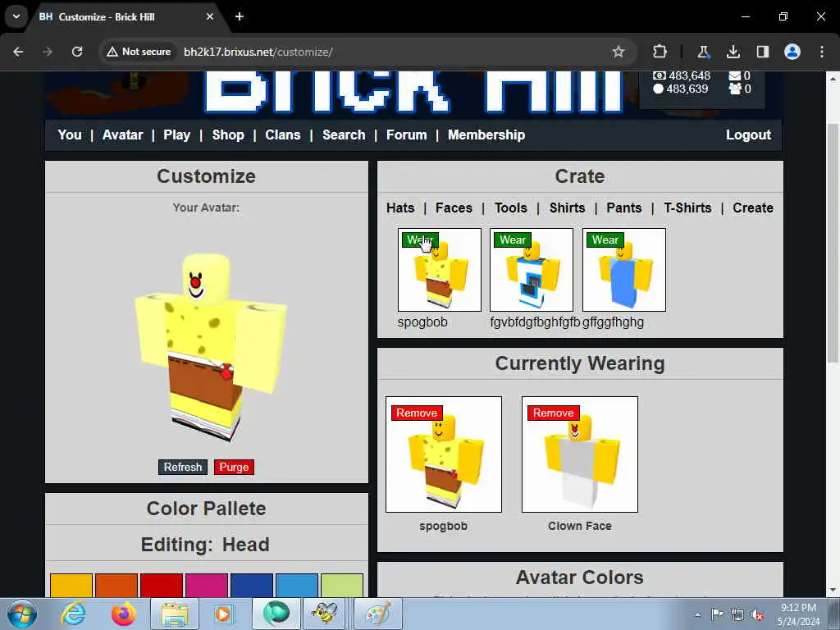The image size is (840, 630).
Task: Open the browser extensions puzzle icon
Action: [x=660, y=52]
